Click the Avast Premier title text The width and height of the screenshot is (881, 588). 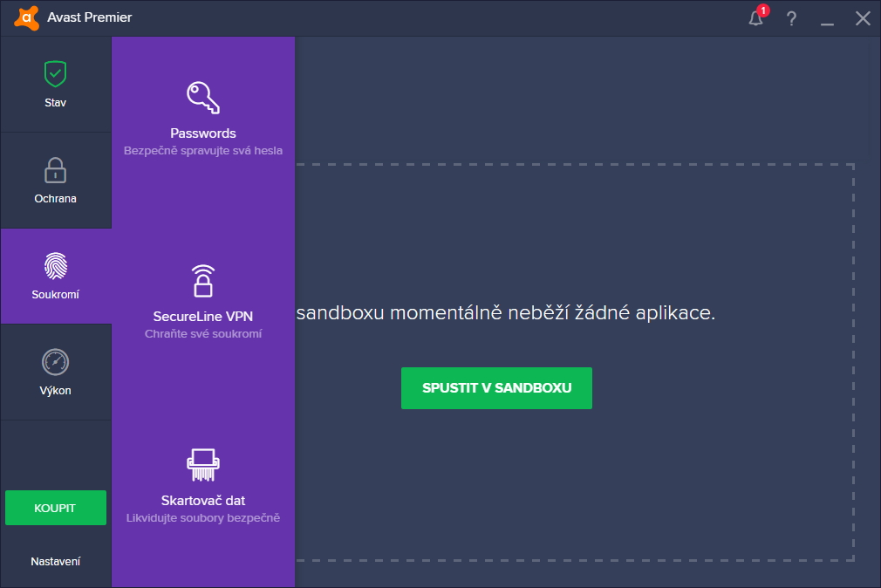(x=89, y=17)
